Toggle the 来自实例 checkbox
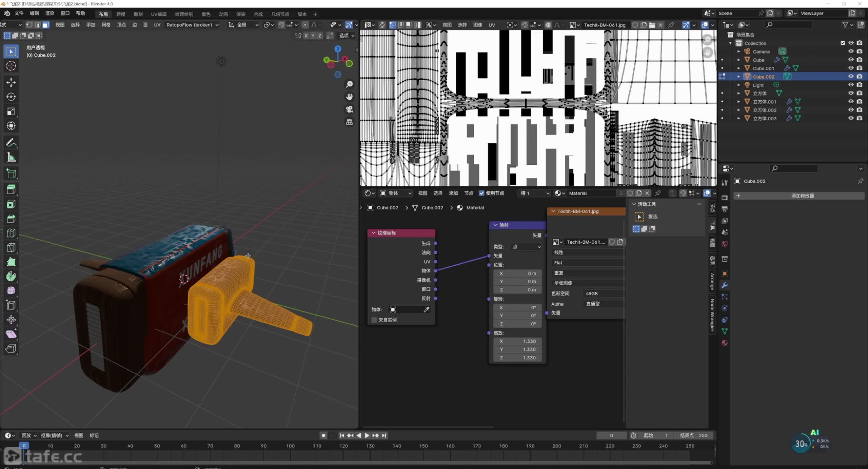This screenshot has height=469, width=868. tap(374, 320)
